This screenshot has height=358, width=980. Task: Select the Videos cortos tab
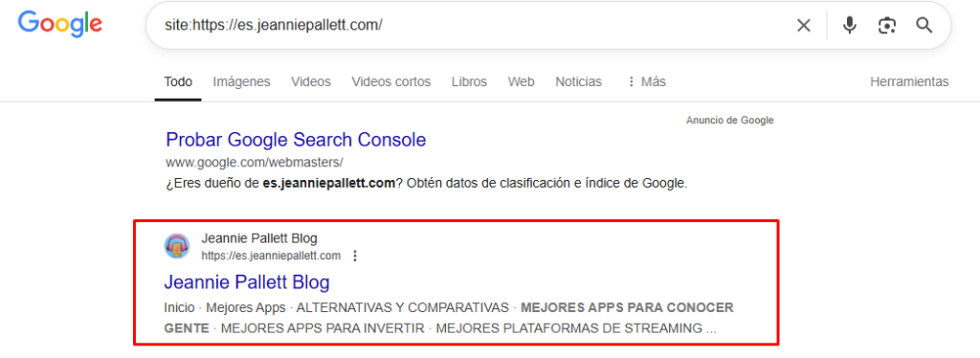391,82
